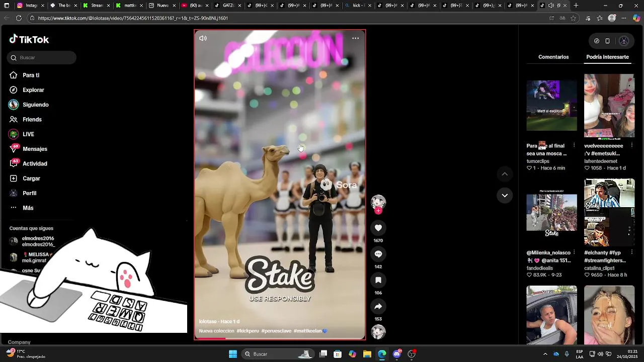Viewport: 644px width, 362px height.
Task: Open the weather widget 17°C
Action: tap(26, 354)
